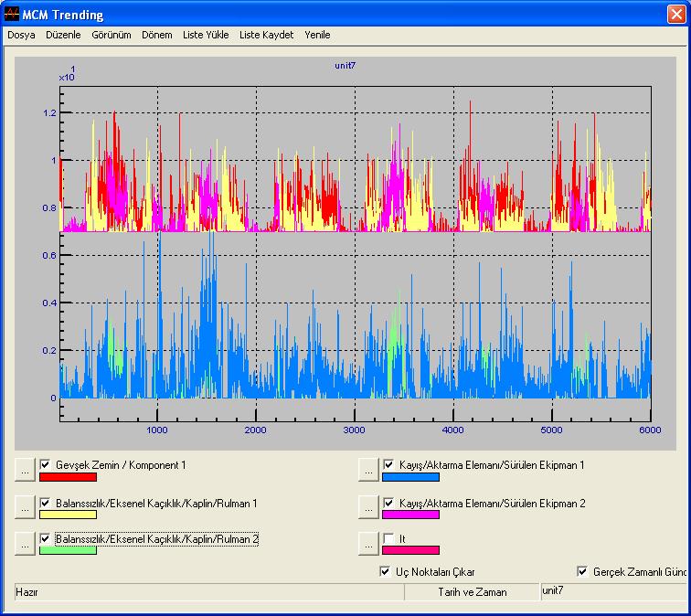This screenshot has width=691, height=616.
Task: Open the Dosya menu
Action: point(21,35)
